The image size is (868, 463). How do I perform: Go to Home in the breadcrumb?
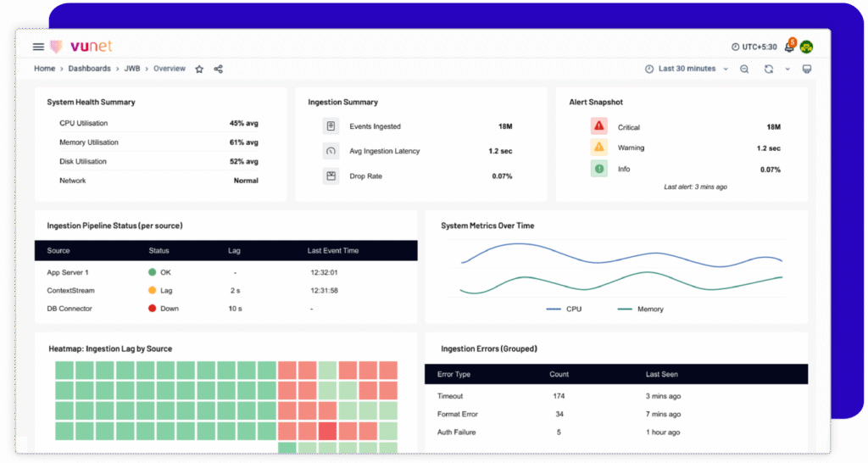coord(44,69)
